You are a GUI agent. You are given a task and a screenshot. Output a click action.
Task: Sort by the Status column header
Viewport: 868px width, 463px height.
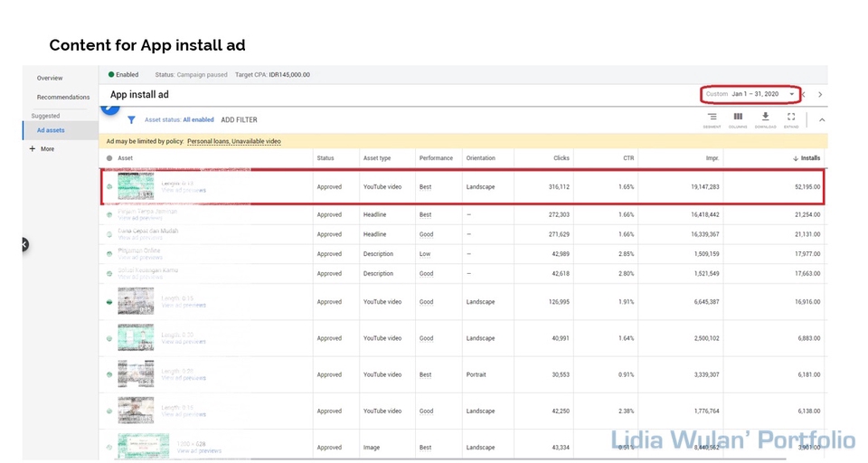[x=325, y=158]
